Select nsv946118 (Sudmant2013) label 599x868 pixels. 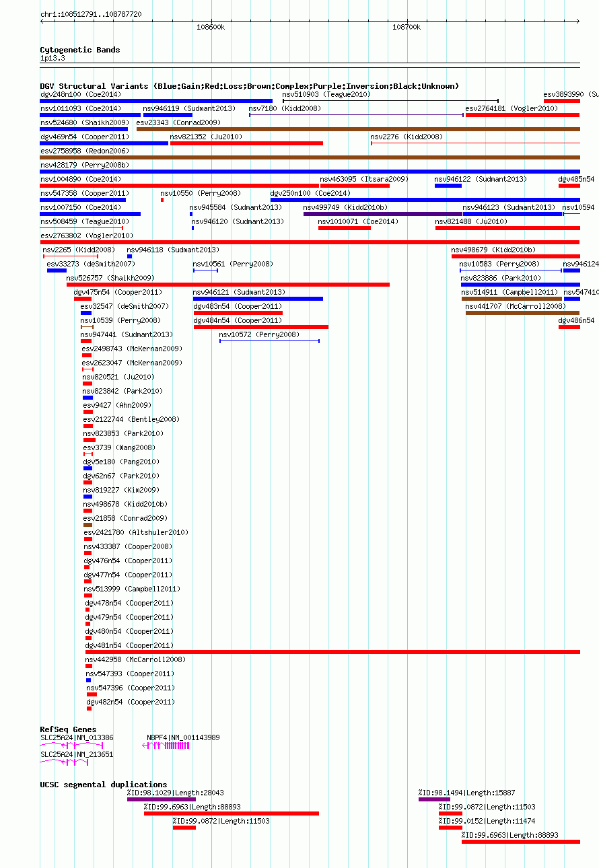(173, 250)
